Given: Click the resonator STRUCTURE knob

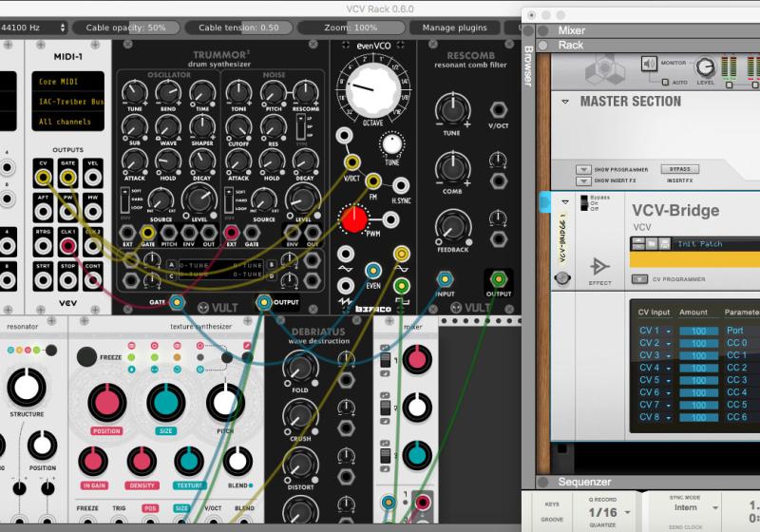Looking at the screenshot, I should click(27, 388).
